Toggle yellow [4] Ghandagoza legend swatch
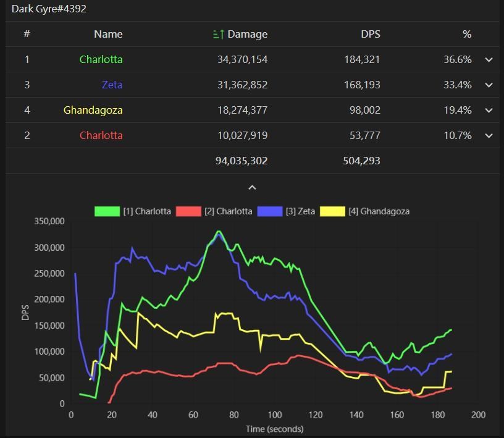The image size is (504, 438). (x=332, y=211)
